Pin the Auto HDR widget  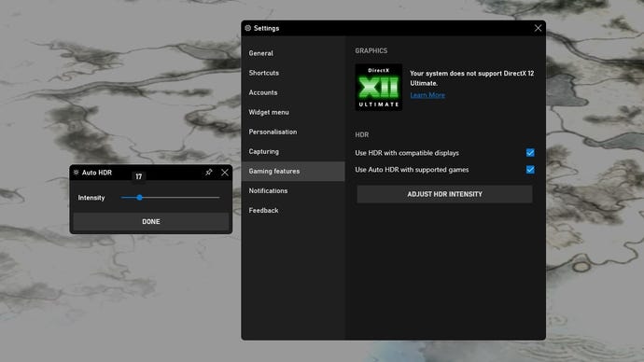[209, 173]
